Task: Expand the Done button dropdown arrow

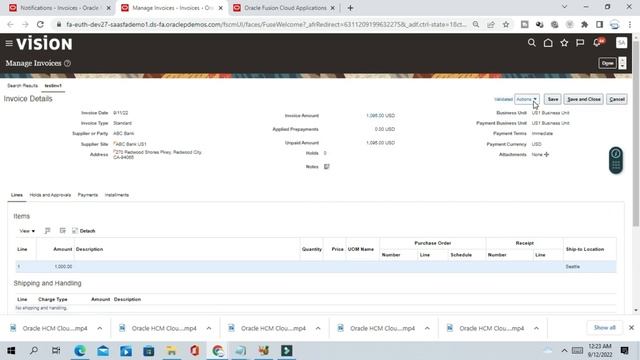Action: coord(622,63)
